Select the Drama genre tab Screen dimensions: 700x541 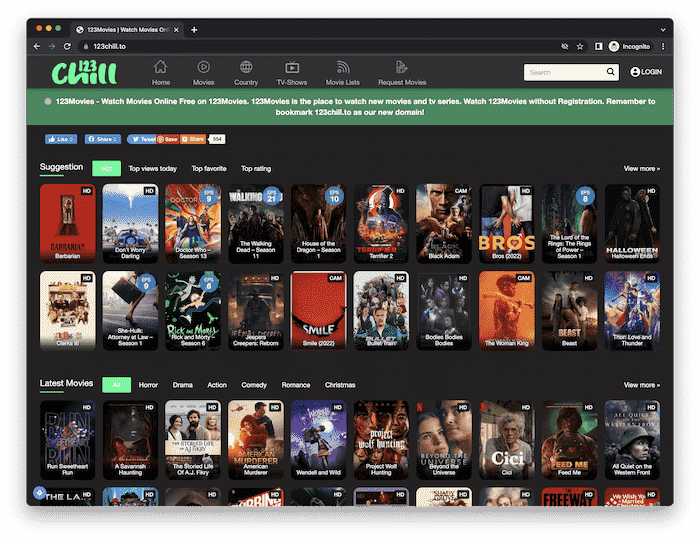[x=183, y=385]
